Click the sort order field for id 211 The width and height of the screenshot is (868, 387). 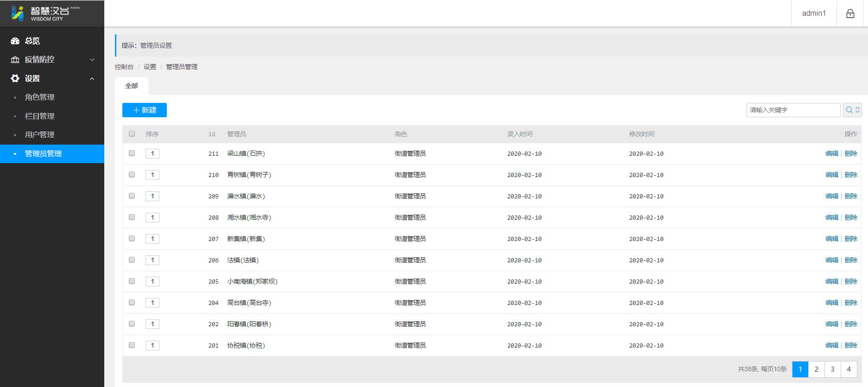click(x=152, y=154)
